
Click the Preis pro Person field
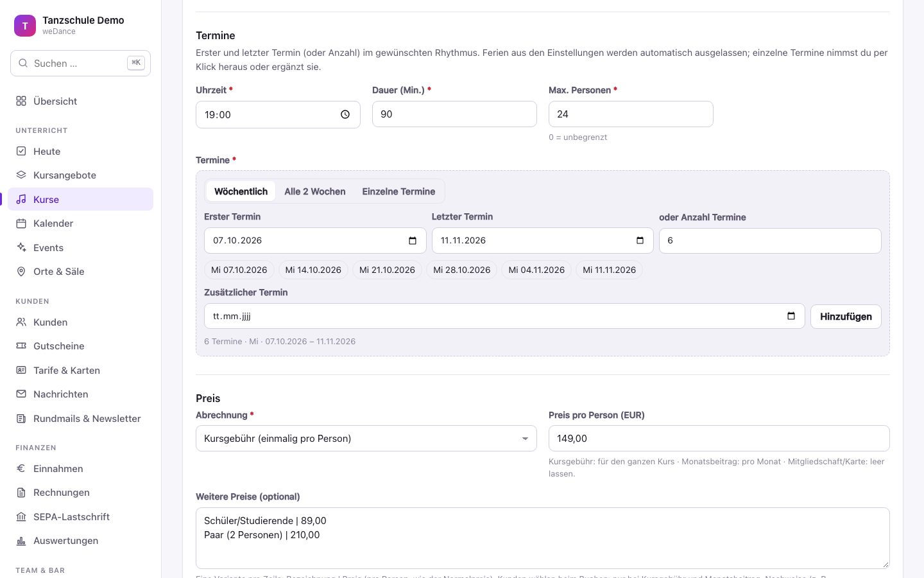pos(719,438)
